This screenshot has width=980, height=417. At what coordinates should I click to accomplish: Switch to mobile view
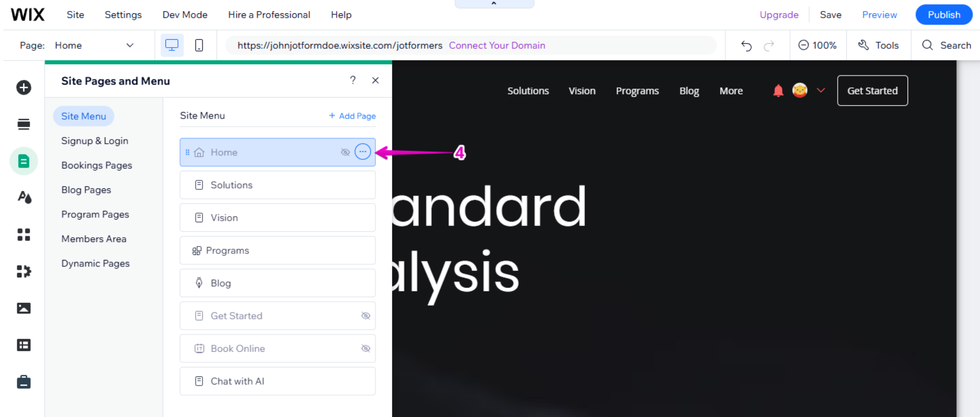(x=199, y=45)
